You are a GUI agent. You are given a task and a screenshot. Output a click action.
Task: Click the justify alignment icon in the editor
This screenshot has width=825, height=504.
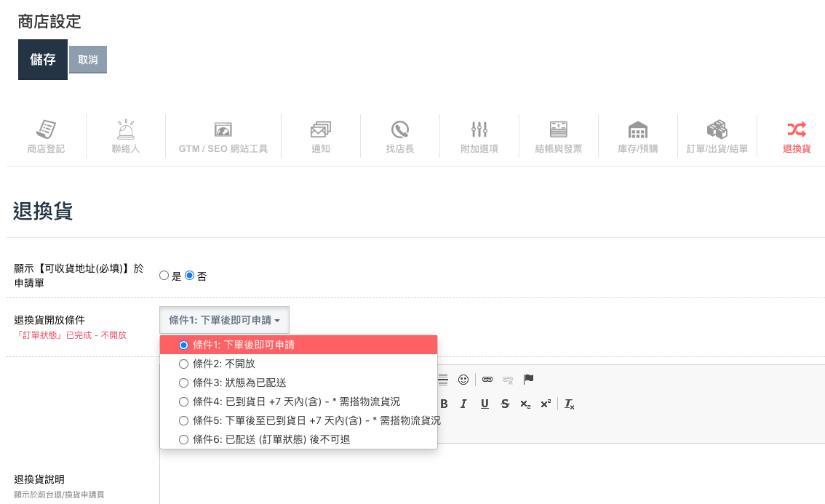[443, 380]
